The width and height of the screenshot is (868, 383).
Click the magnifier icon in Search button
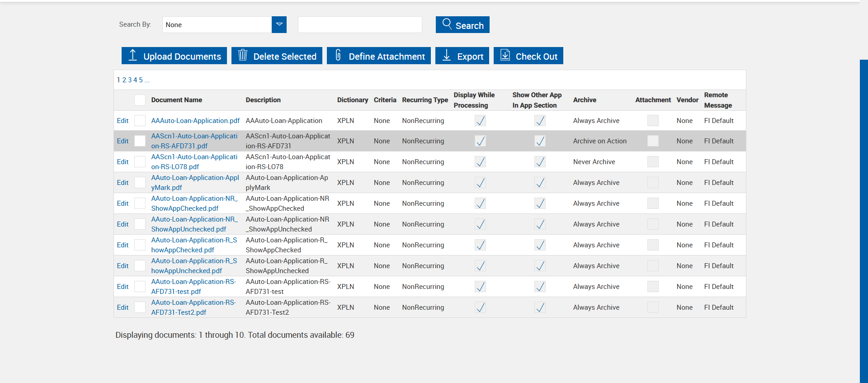point(447,24)
